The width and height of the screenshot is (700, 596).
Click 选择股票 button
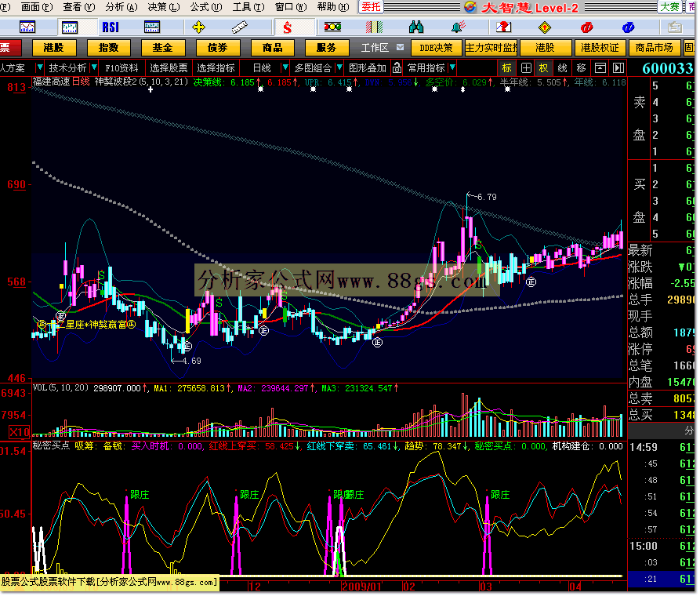(x=169, y=68)
